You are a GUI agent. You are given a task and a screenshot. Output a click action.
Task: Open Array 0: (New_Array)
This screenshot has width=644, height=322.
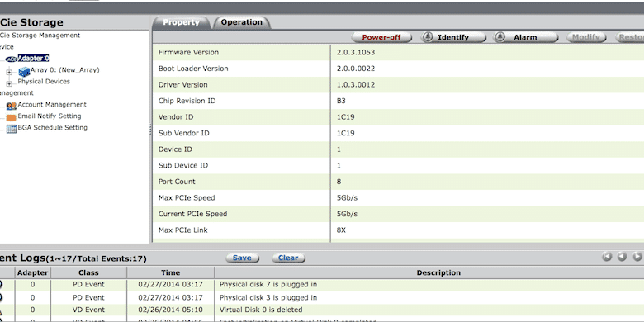[65, 70]
